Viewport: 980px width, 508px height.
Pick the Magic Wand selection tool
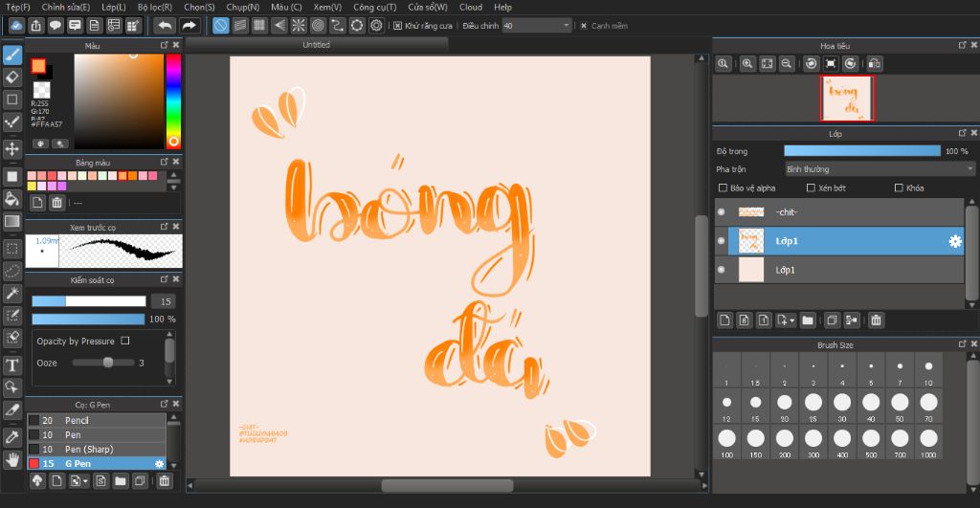pyautogui.click(x=12, y=293)
